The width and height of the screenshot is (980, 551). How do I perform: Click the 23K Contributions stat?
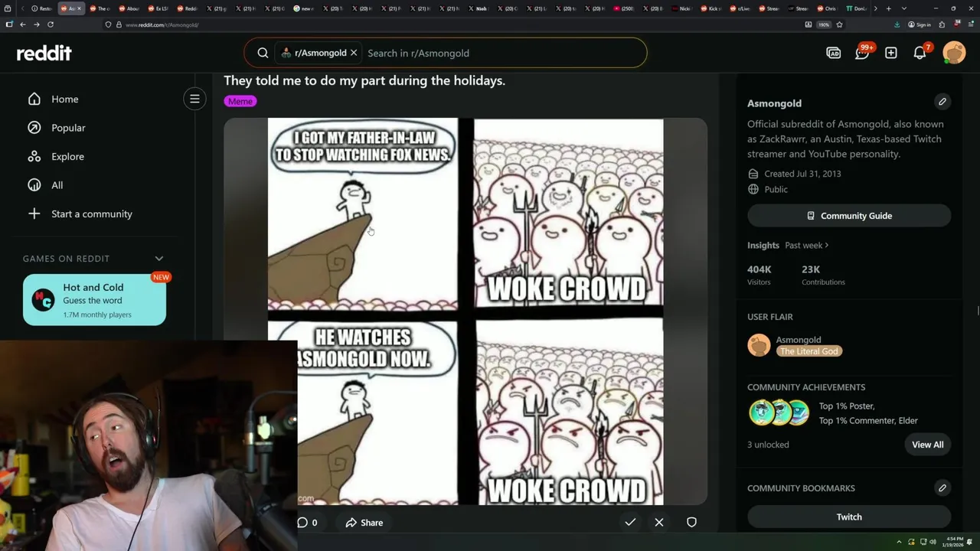pos(823,275)
